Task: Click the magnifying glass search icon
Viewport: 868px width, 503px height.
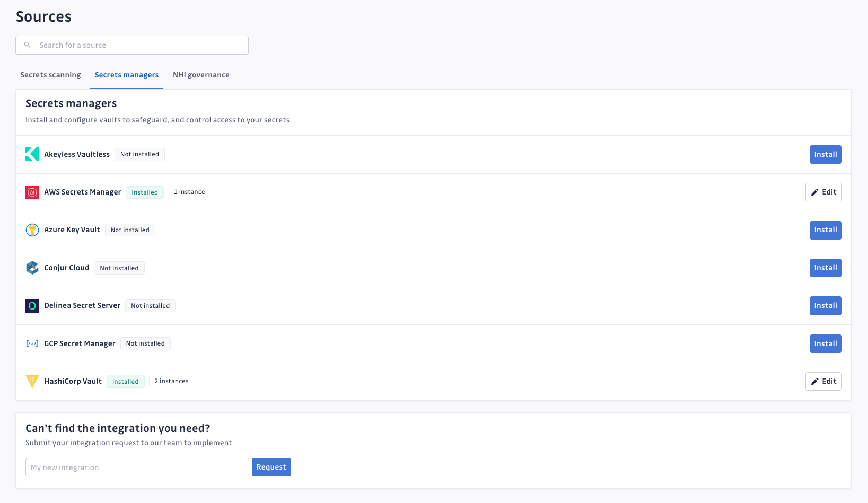Action: tap(28, 45)
